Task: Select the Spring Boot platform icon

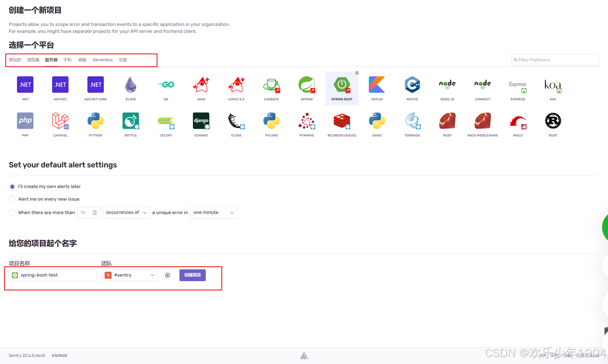Action: [342, 85]
